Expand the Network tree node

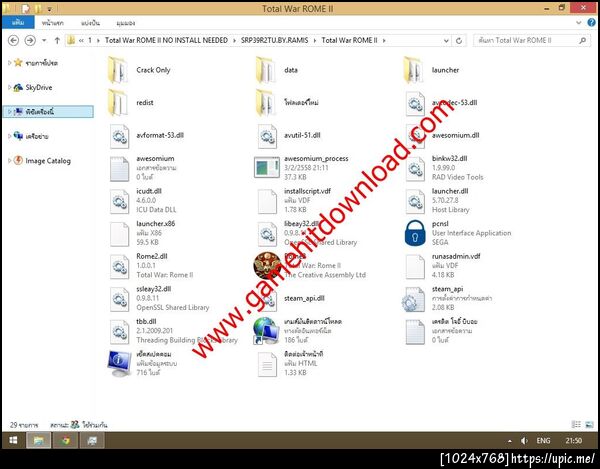pos(10,136)
